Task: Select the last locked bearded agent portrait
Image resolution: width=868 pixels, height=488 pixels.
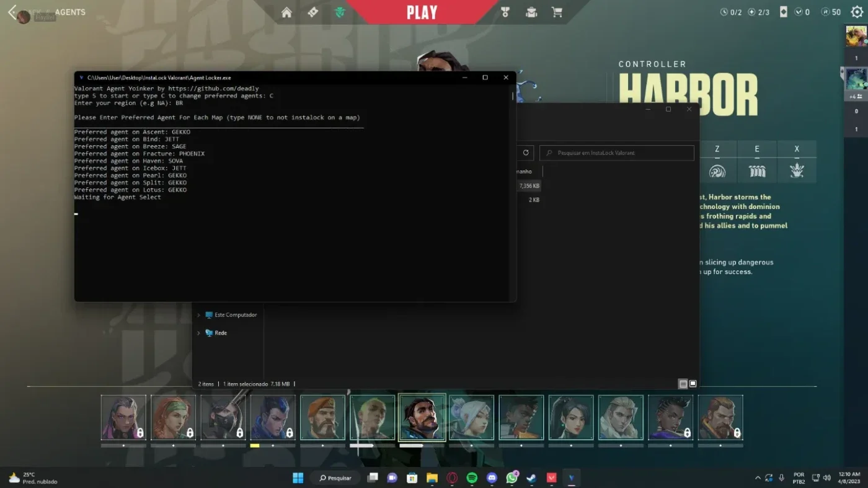Action: [x=720, y=417]
